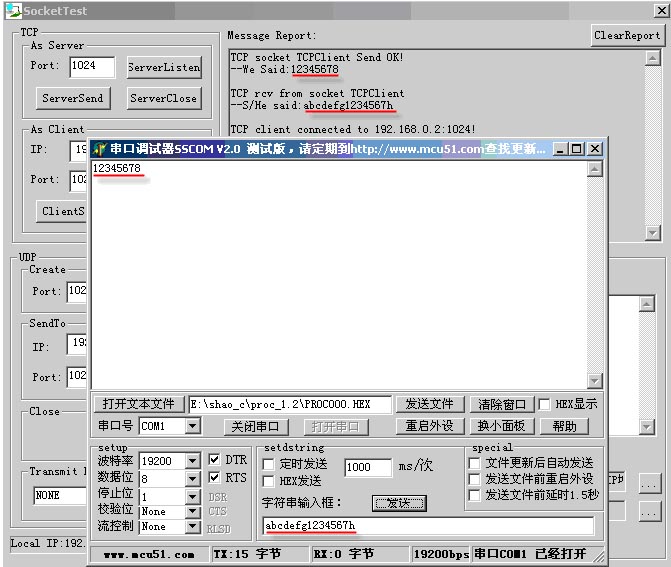Minimize the SSCOM serial debugger window
The image size is (671, 567).
click(x=560, y=149)
